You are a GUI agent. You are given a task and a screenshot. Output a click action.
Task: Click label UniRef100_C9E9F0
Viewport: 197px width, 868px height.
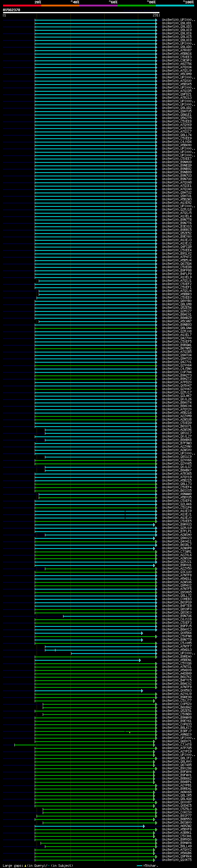[177, 61]
